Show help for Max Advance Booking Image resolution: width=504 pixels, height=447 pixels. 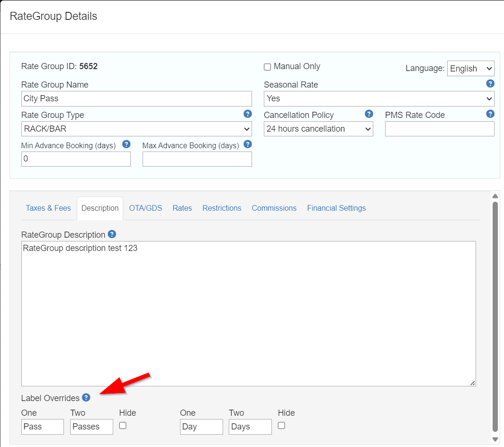(247, 144)
